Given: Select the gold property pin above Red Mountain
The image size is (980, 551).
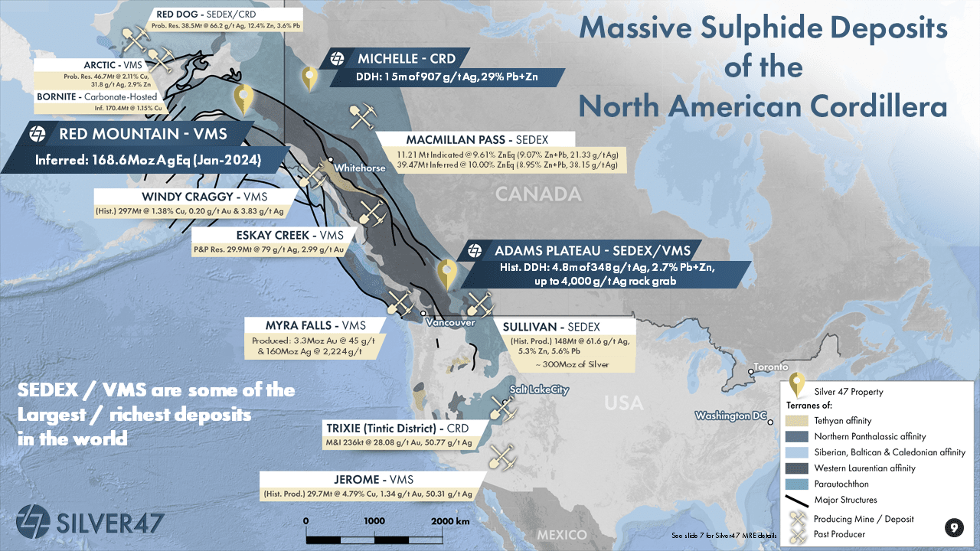Looking at the screenshot, I should click(244, 99).
